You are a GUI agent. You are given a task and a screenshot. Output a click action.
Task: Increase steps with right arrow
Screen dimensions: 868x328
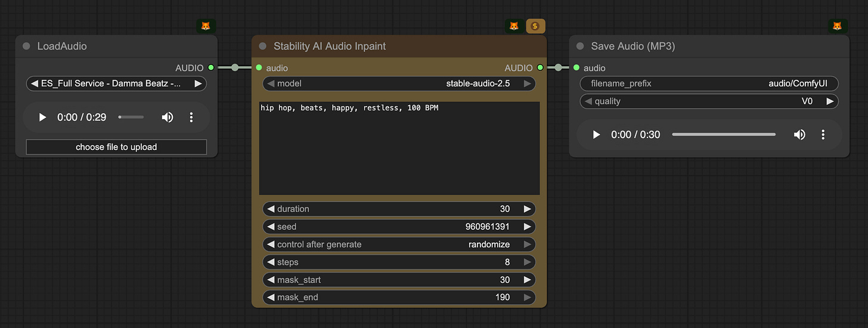527,262
